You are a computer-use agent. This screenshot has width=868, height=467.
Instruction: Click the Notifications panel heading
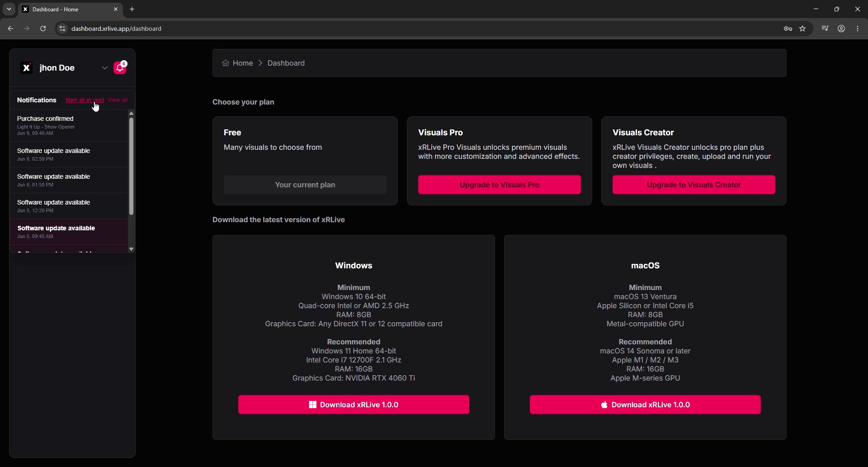click(x=37, y=100)
